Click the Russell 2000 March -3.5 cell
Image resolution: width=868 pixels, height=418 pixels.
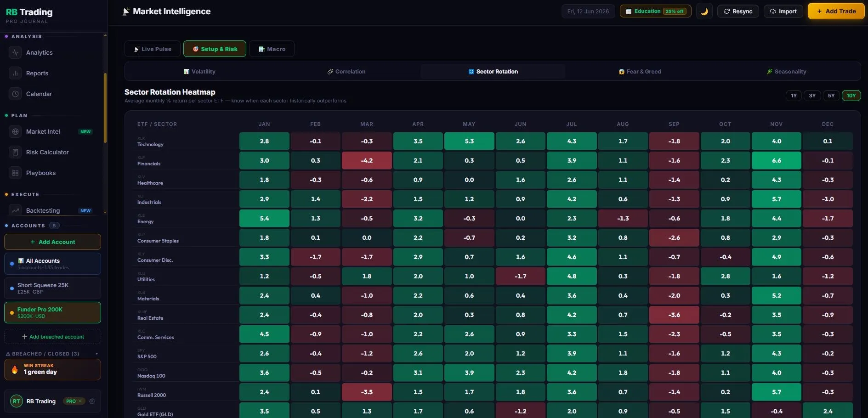tap(367, 392)
